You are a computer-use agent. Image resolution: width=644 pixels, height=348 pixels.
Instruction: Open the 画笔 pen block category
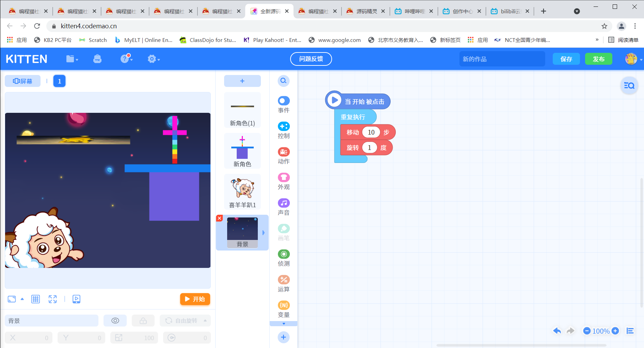click(x=284, y=232)
